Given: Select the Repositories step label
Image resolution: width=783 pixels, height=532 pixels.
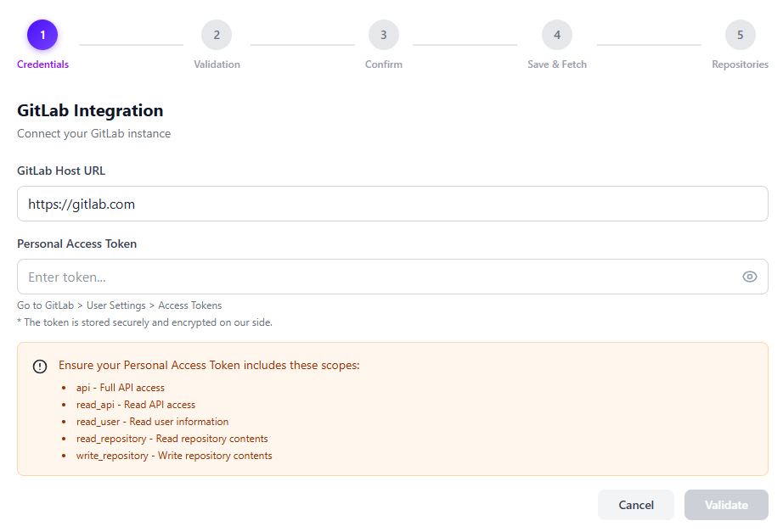Looking at the screenshot, I should tap(740, 64).
